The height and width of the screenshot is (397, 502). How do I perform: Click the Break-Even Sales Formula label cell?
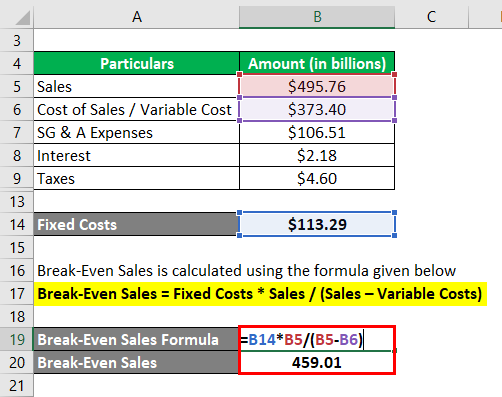pos(136,339)
